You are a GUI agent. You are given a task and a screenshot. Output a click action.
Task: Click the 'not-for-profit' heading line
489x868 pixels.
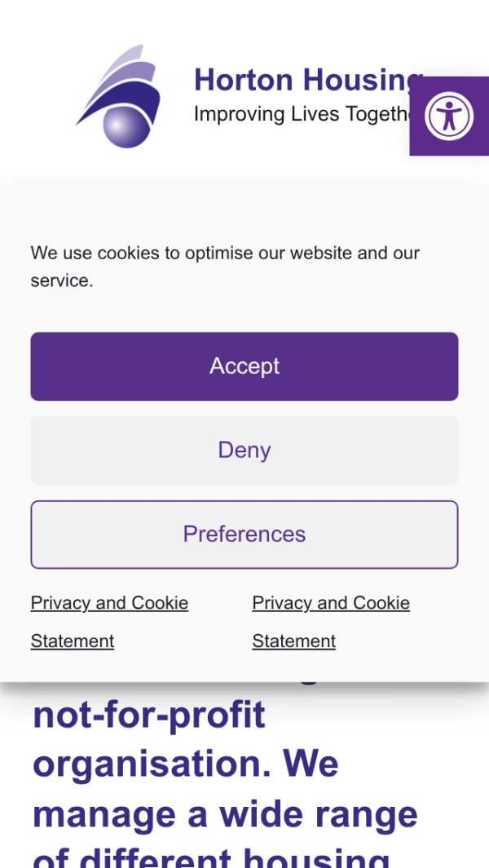149,716
